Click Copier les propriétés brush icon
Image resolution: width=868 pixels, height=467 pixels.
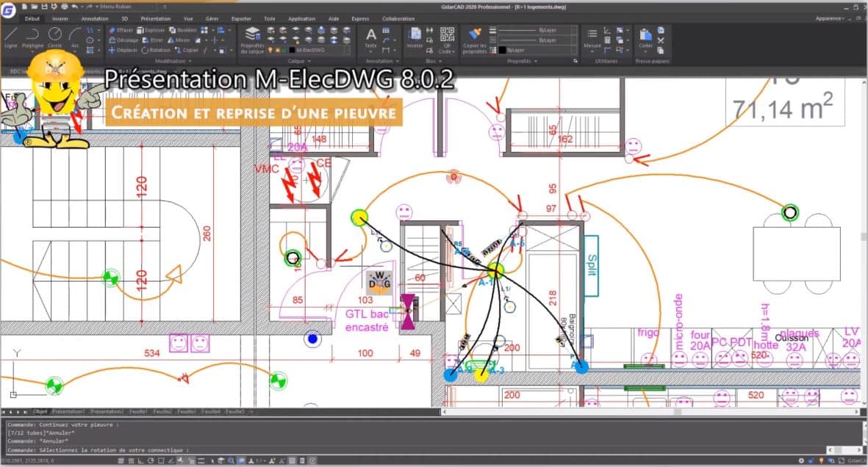[475, 37]
